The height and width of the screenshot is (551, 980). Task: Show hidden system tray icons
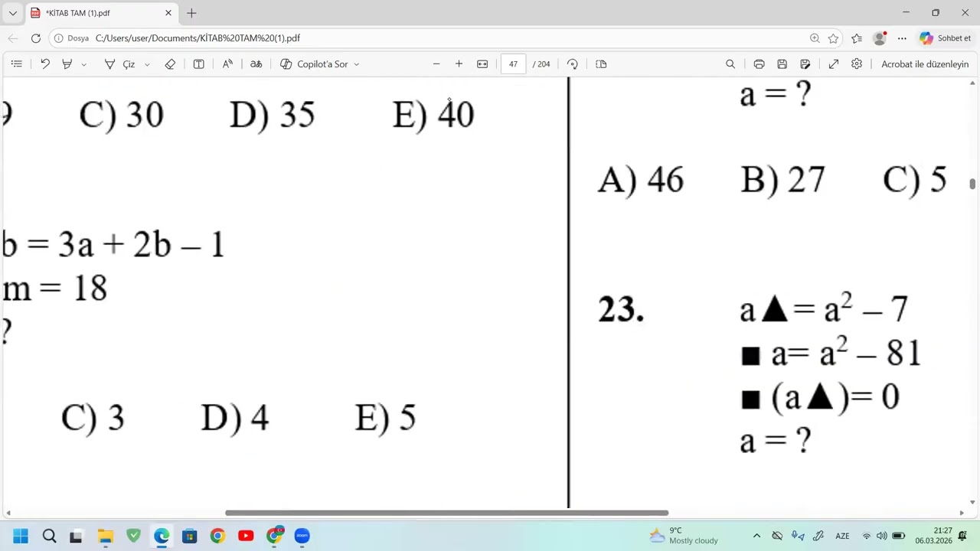(756, 536)
